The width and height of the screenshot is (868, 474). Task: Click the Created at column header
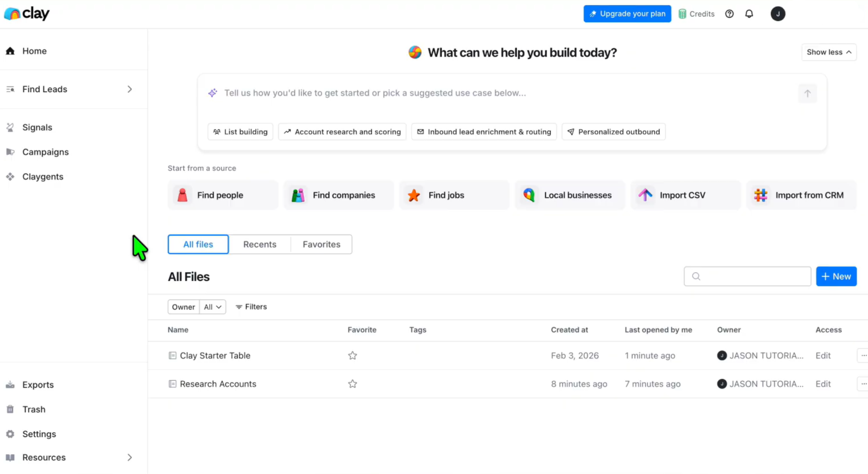point(569,330)
